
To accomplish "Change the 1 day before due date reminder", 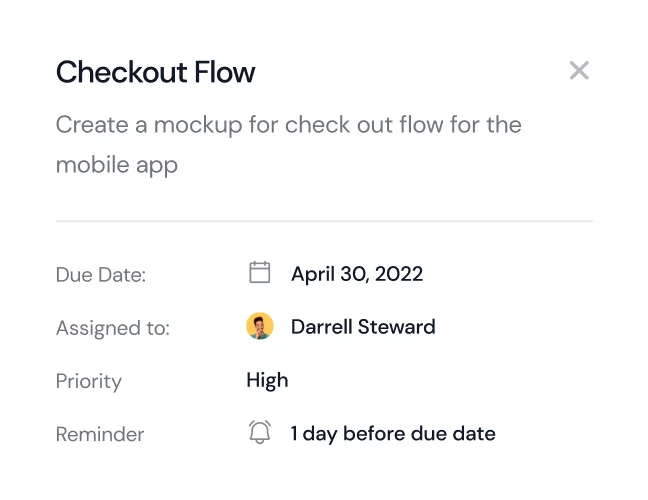I will click(x=393, y=434).
